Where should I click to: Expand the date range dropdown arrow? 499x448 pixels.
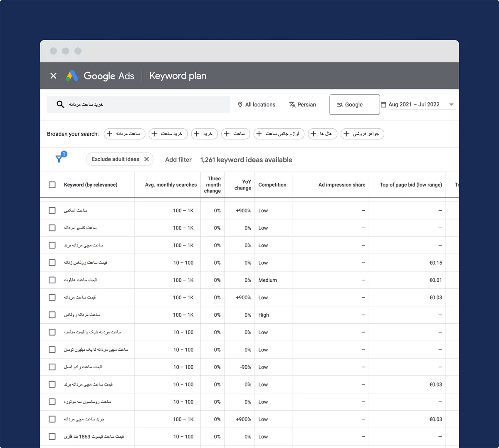(451, 105)
